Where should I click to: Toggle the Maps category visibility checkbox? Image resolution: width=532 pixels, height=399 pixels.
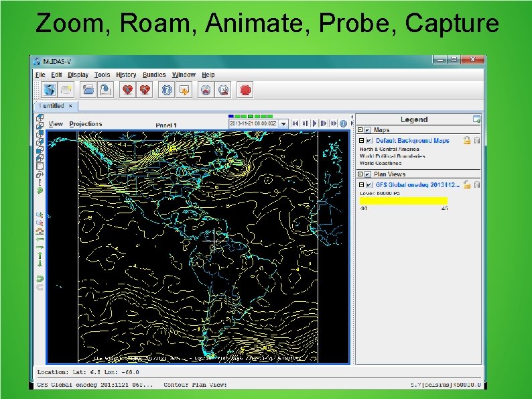[x=368, y=129]
